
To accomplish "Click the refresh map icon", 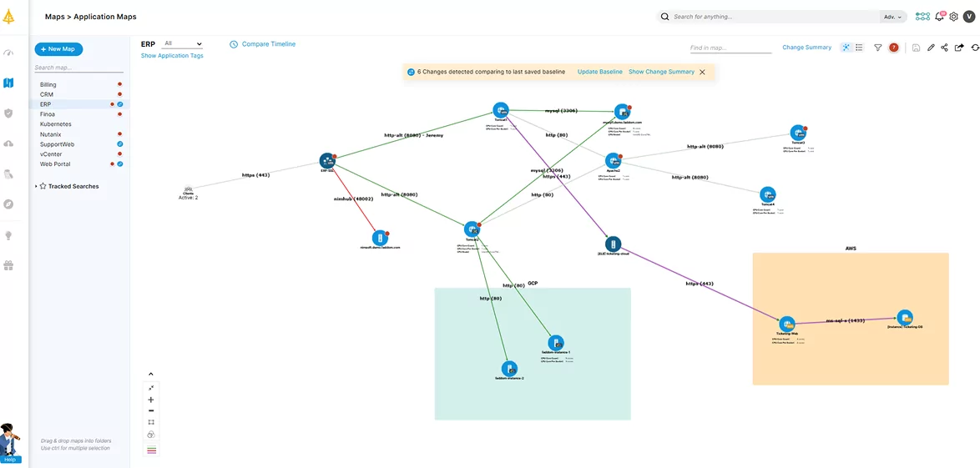I will click(974, 48).
